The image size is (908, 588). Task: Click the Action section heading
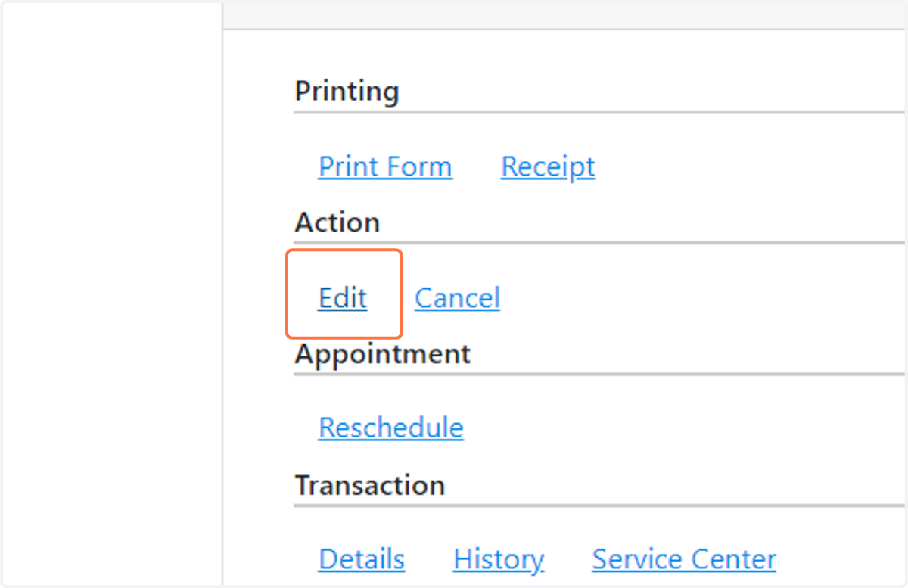(x=337, y=222)
